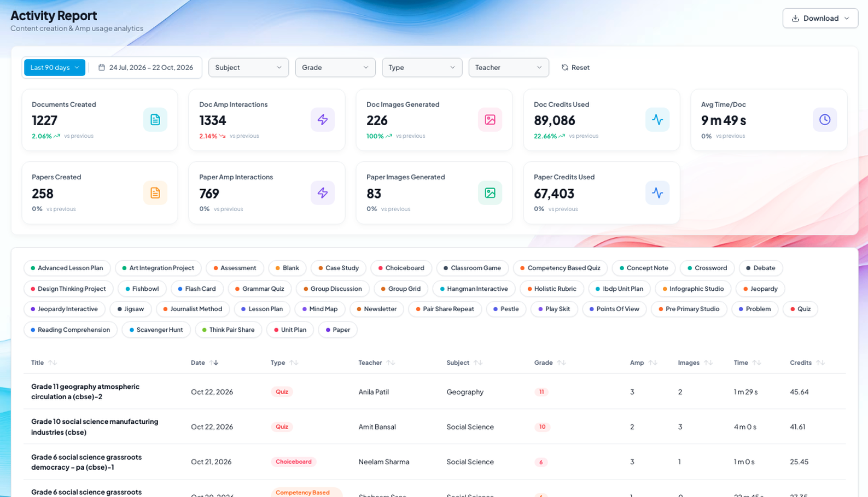Expand the Type filter dropdown
This screenshot has width=868, height=497.
(x=422, y=68)
